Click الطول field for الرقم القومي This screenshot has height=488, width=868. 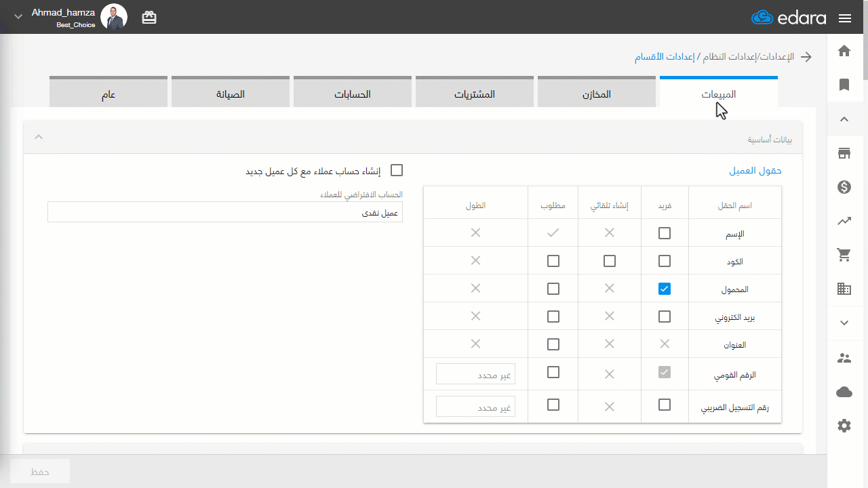click(475, 373)
